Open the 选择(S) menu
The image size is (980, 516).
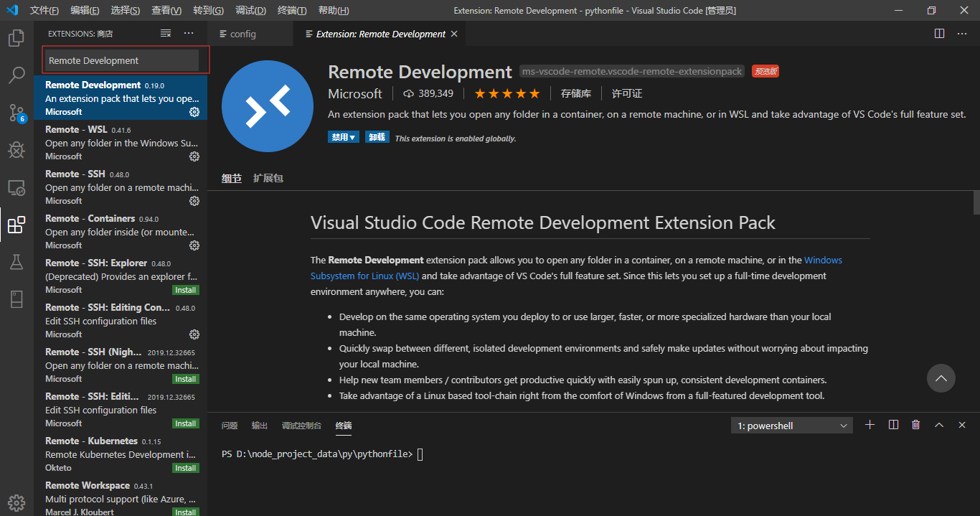click(x=126, y=10)
